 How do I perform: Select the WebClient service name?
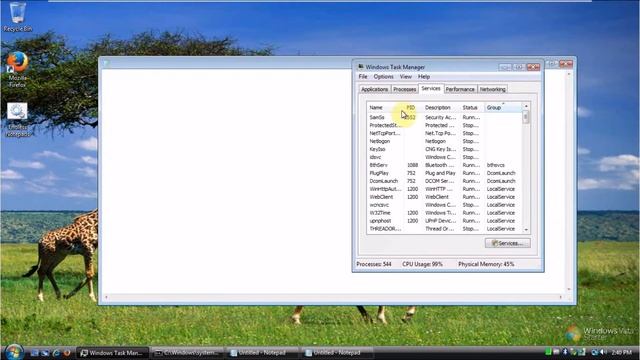click(381, 197)
